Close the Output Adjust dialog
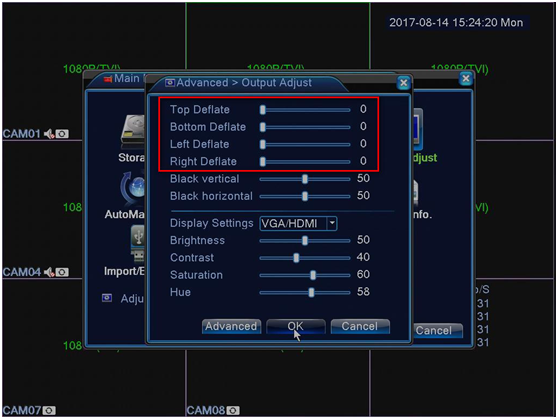 point(403,83)
